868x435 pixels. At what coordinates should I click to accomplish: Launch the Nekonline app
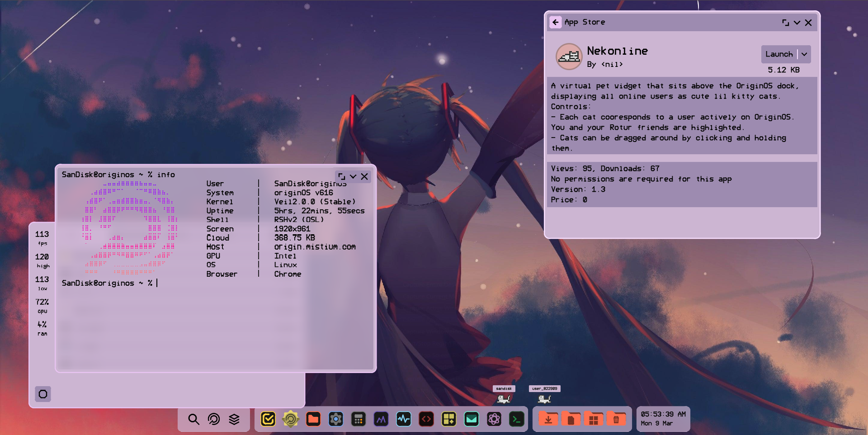(779, 54)
